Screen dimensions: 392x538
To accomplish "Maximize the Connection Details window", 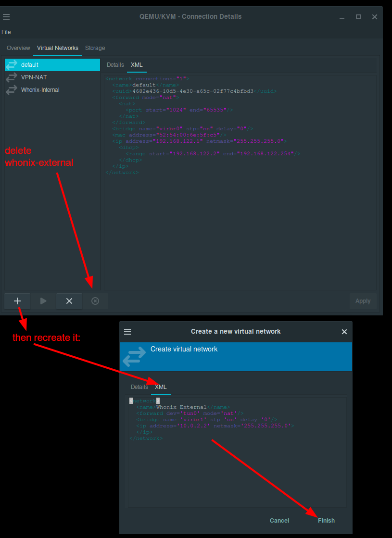I will click(x=358, y=17).
